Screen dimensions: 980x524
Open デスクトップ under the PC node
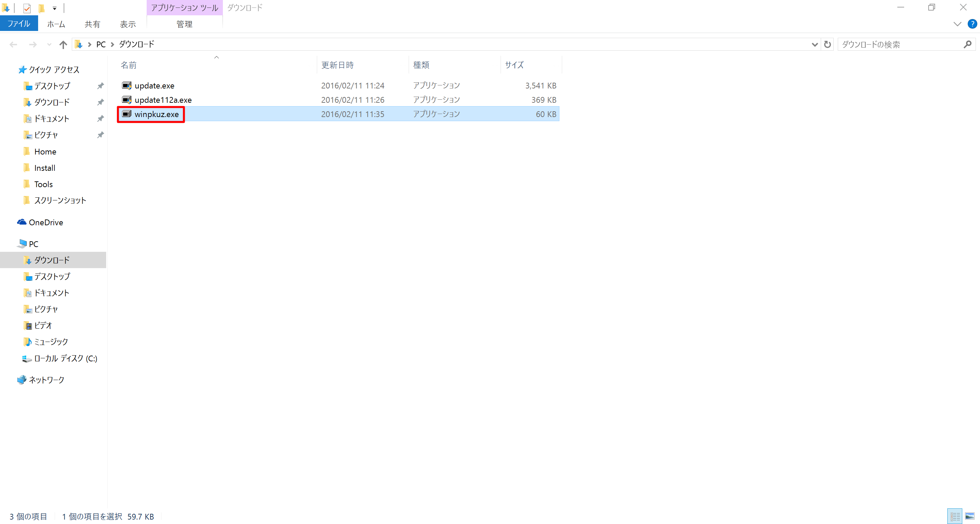(52, 276)
